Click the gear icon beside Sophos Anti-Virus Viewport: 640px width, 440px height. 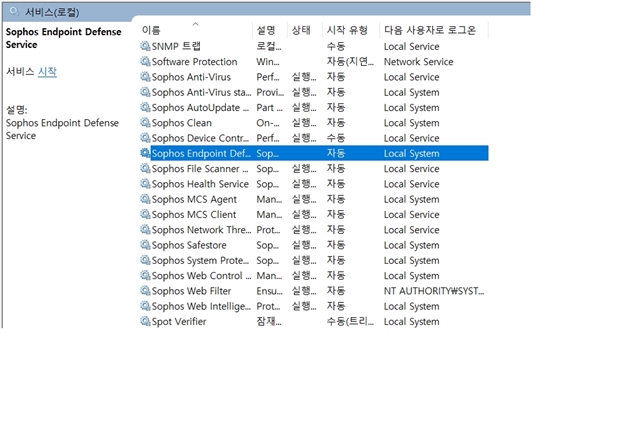pos(145,76)
